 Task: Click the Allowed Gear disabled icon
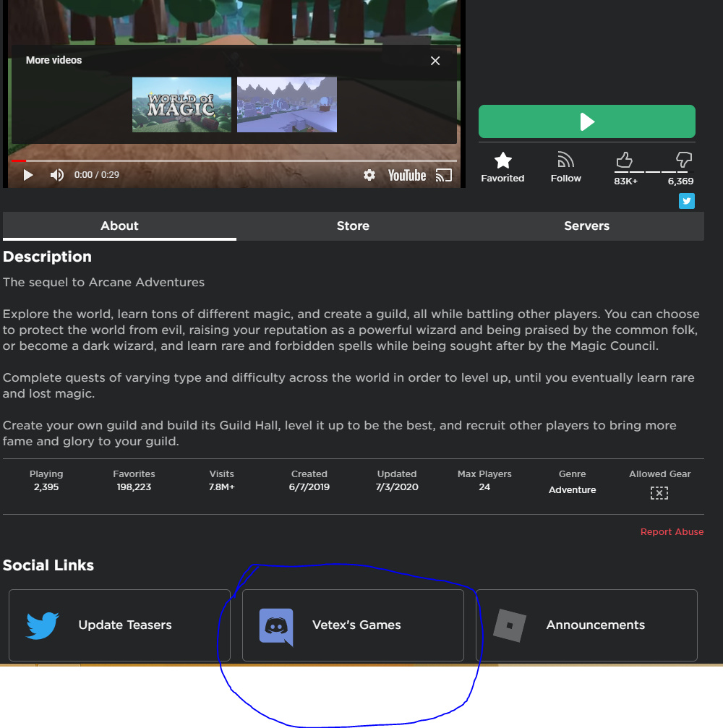[x=659, y=493]
